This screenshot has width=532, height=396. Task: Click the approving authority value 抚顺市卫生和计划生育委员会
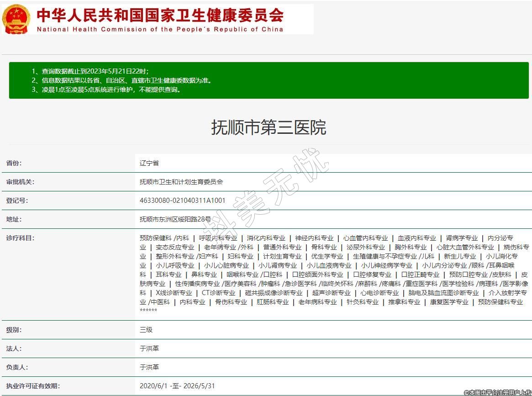click(x=181, y=182)
